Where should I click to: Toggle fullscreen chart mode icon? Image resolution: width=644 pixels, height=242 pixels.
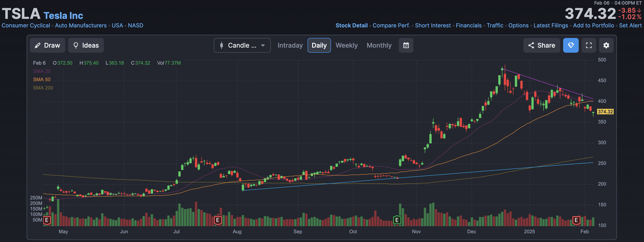(x=589, y=45)
